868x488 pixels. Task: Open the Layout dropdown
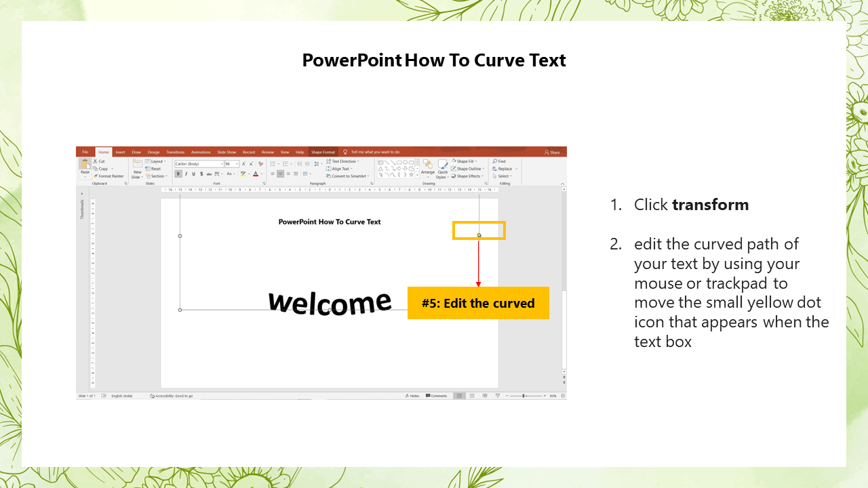[155, 161]
